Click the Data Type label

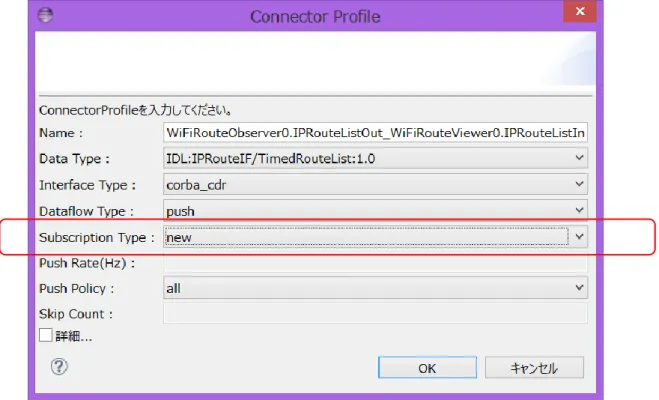coord(74,159)
